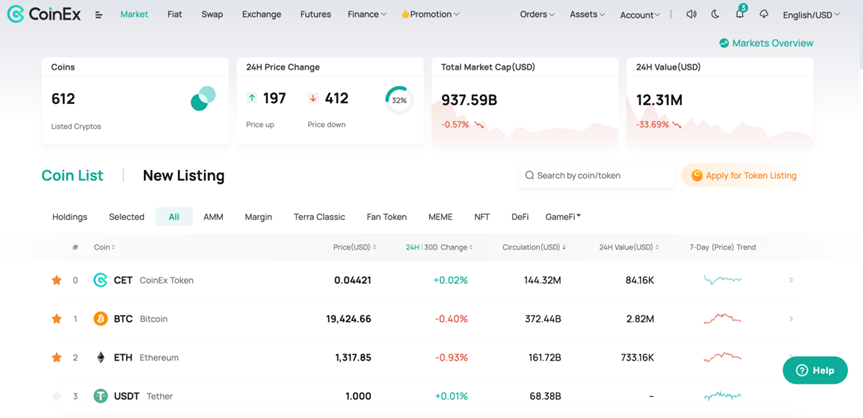Click the Help button

pyautogui.click(x=815, y=370)
